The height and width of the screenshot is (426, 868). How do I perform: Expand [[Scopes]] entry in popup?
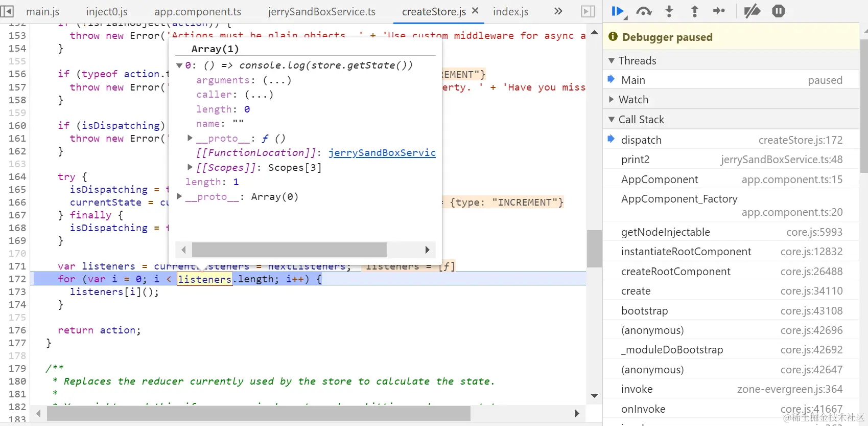(190, 167)
